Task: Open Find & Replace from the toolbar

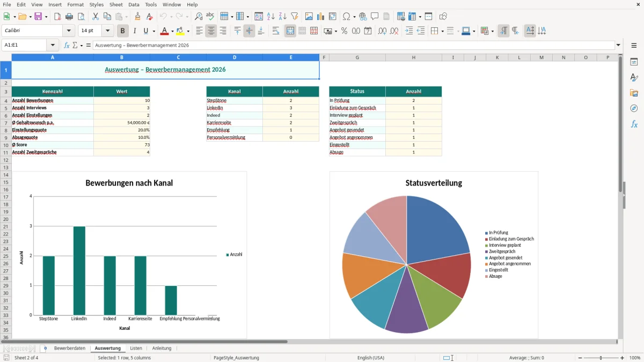Action: 198,17
